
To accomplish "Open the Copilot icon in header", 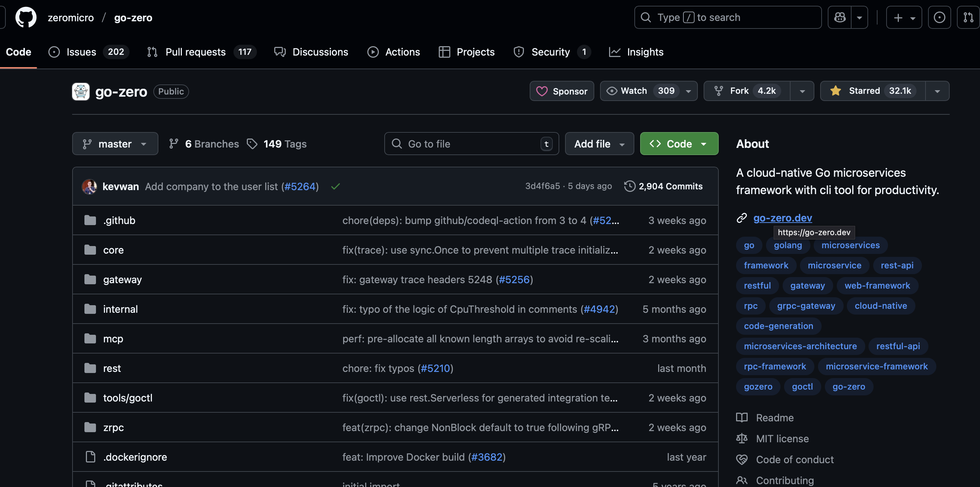I will pos(840,18).
